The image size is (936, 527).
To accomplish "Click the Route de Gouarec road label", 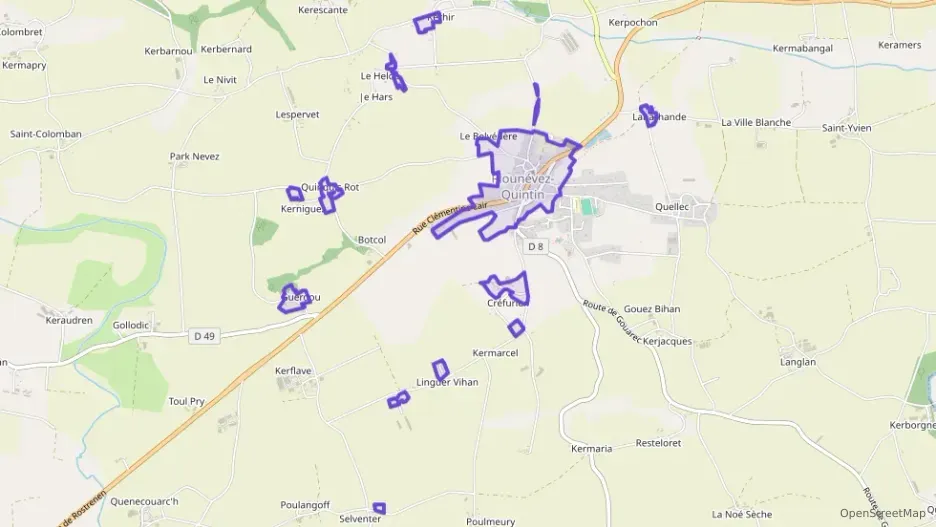I will tap(612, 322).
